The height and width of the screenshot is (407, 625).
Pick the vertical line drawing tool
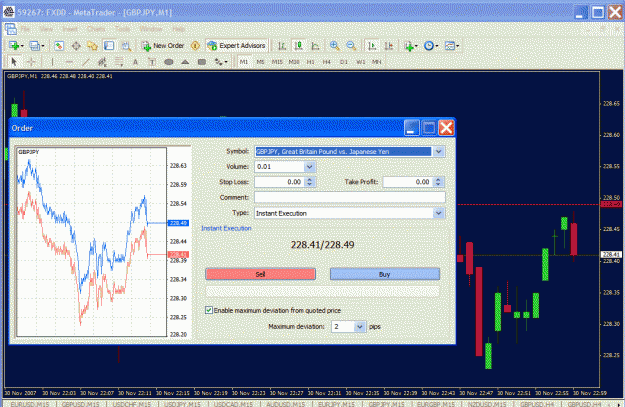coord(52,62)
